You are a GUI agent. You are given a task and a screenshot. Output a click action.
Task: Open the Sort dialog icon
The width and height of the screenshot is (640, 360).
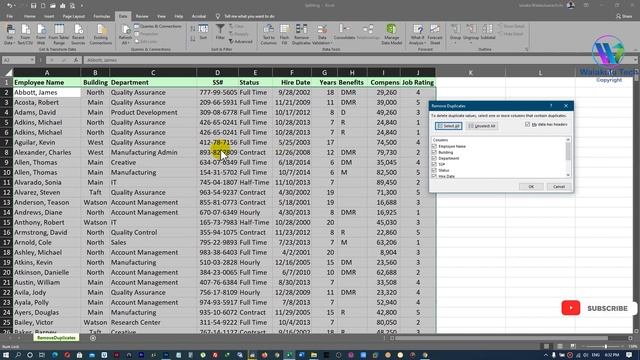(x=203, y=32)
